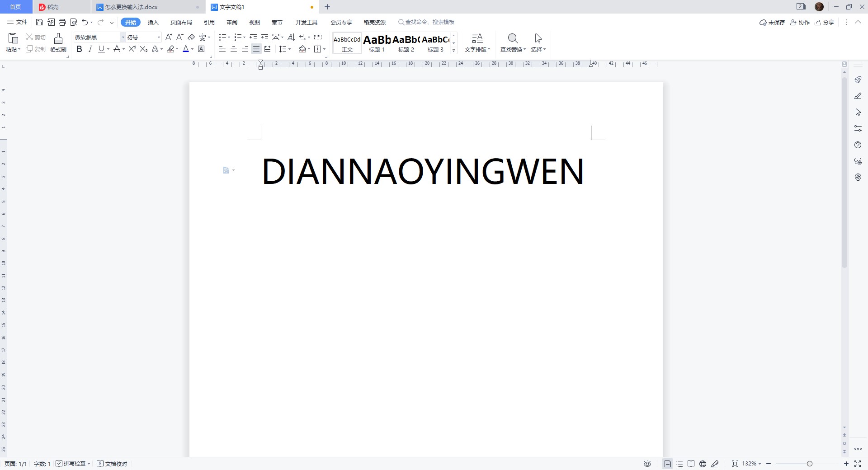Switch to the 插入 (Insert) ribbon tab

153,22
